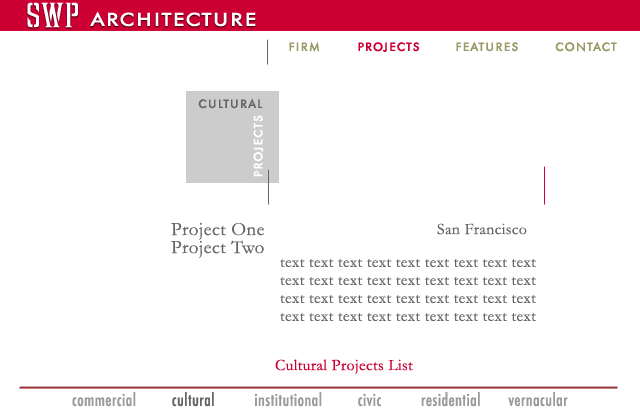Click the project description text block

click(408, 290)
